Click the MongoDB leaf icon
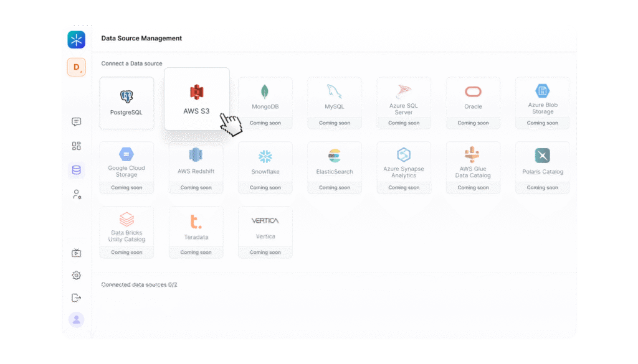 click(x=265, y=92)
